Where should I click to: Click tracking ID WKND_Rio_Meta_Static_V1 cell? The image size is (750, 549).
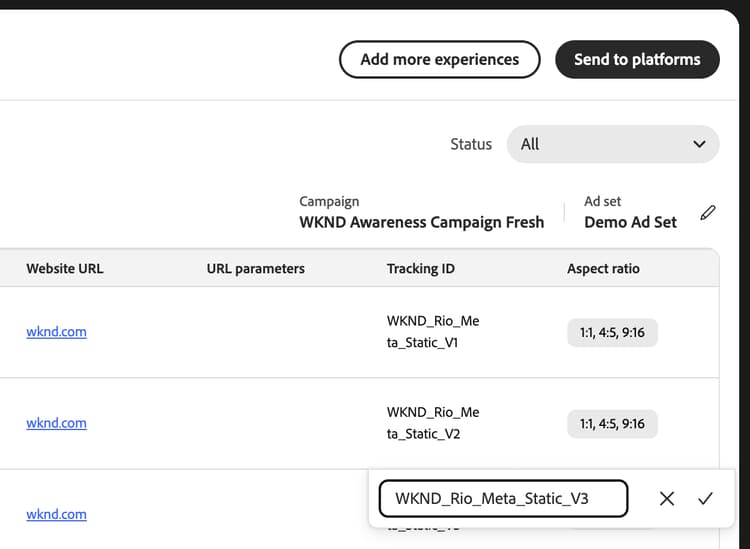point(433,332)
